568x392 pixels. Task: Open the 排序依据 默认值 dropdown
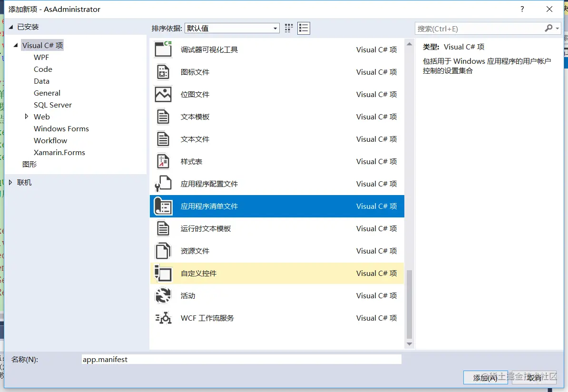click(232, 28)
